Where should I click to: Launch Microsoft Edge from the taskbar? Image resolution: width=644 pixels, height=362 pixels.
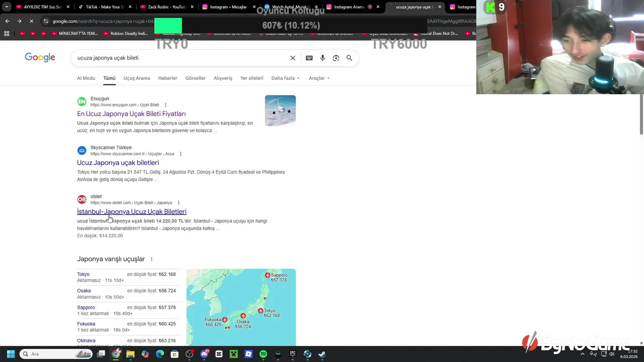[x=160, y=354]
